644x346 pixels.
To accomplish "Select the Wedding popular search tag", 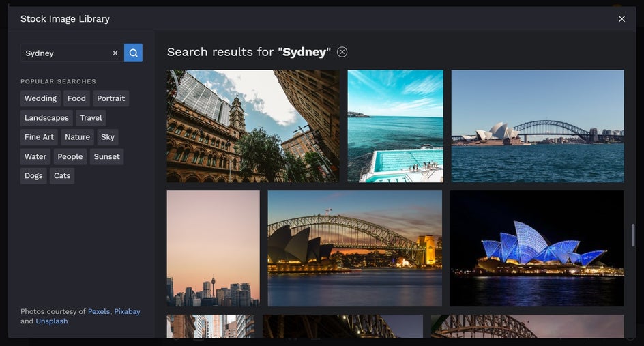I will tap(40, 98).
